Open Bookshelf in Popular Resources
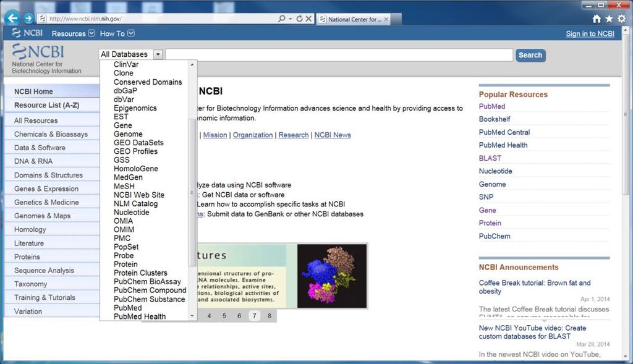 coord(495,119)
